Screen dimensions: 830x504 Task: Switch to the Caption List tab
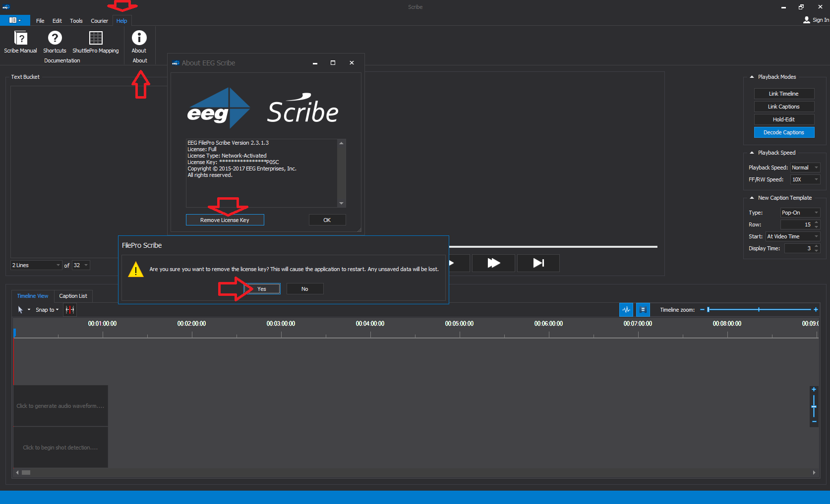coord(73,296)
